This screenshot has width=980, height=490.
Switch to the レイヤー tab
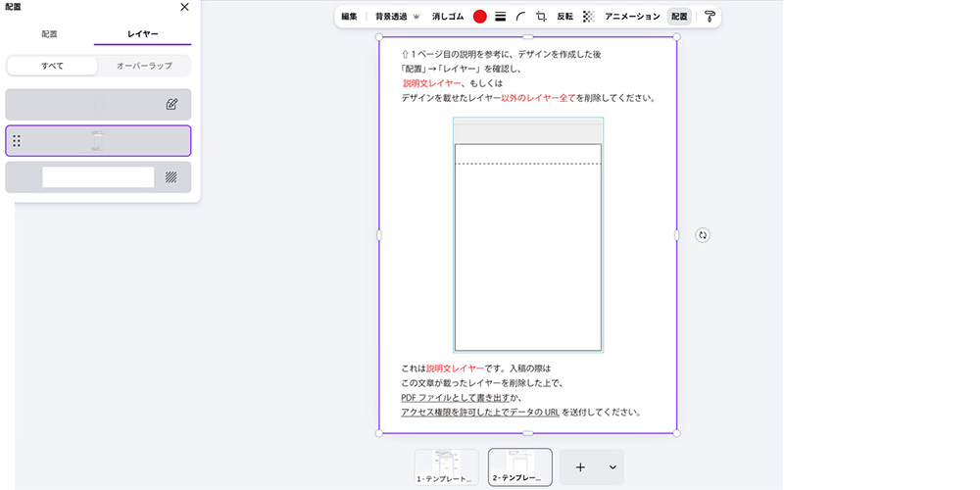click(x=142, y=33)
